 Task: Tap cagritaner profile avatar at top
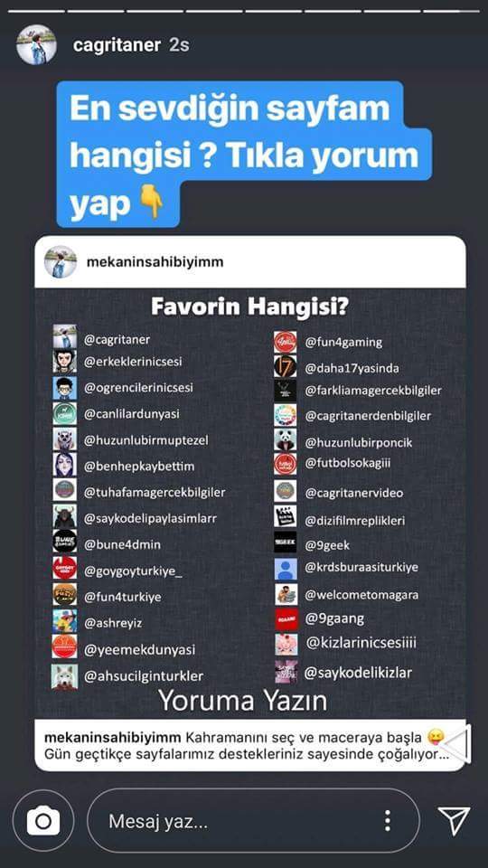tap(36, 45)
